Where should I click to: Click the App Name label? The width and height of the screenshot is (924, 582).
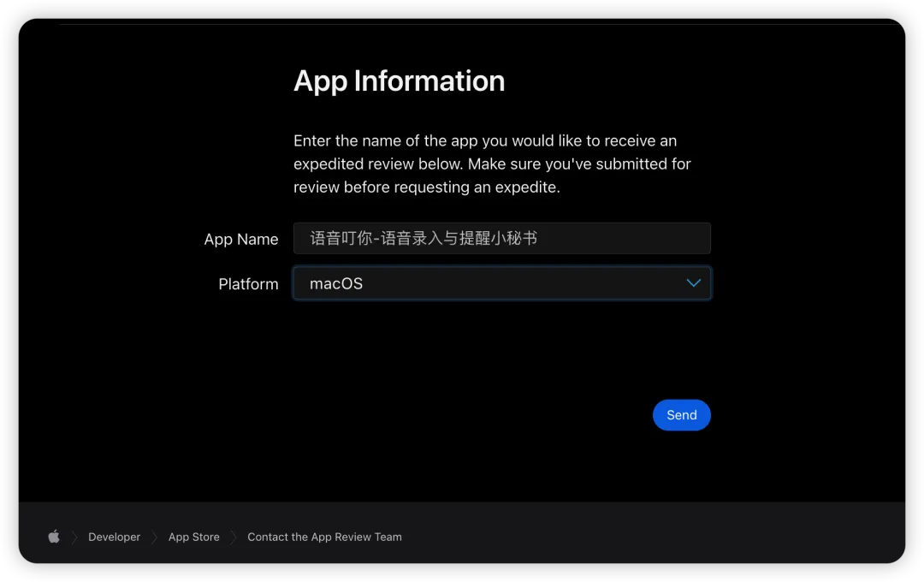point(241,240)
